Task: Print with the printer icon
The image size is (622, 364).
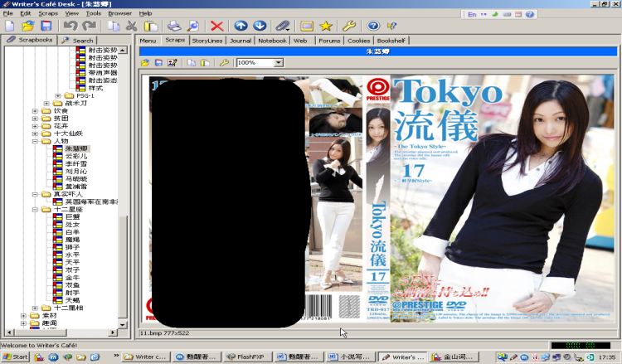Action: point(174,27)
